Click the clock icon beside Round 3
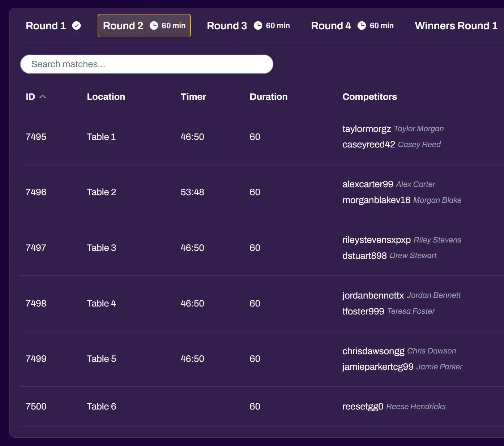 (258, 26)
